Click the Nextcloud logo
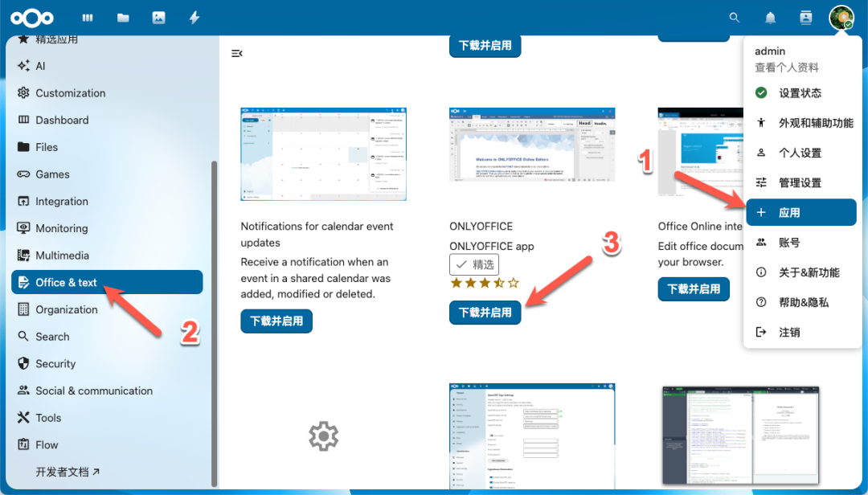 pos(32,17)
